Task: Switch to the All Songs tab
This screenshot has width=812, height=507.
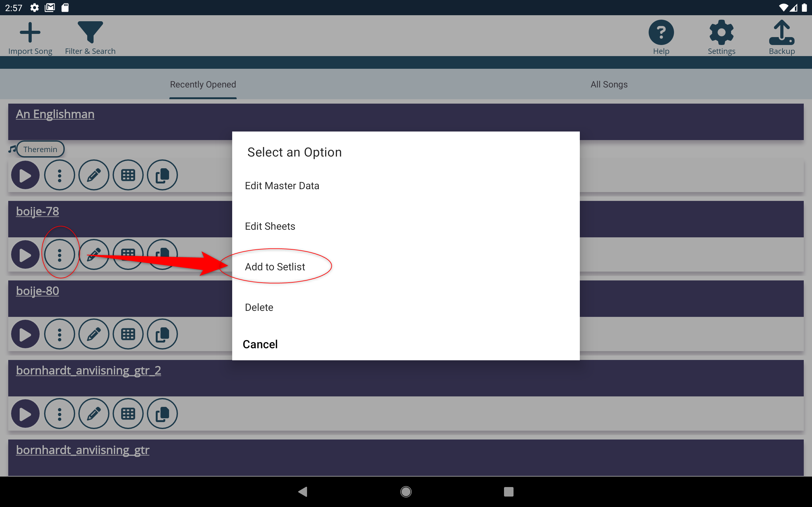Action: click(608, 84)
